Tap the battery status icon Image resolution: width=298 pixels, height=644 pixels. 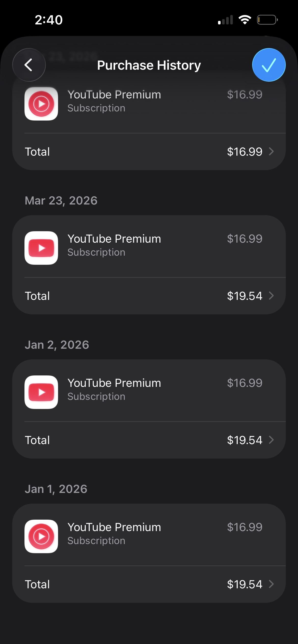(267, 20)
